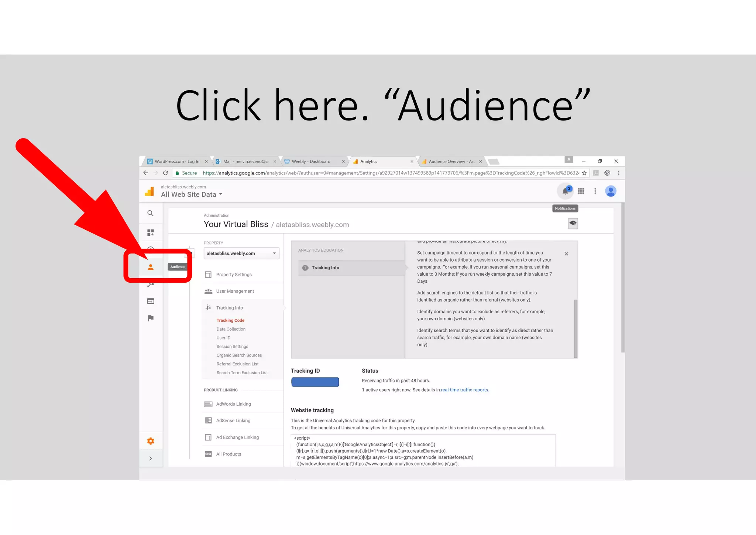Viewport: 756px width, 535px height.
Task: Select Organic Search Sources
Action: click(239, 355)
